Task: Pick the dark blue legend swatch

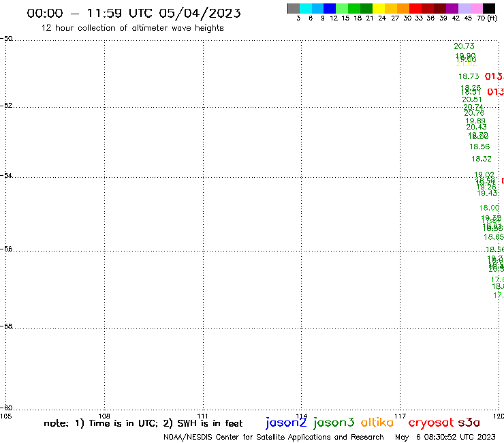Action: 330,8
